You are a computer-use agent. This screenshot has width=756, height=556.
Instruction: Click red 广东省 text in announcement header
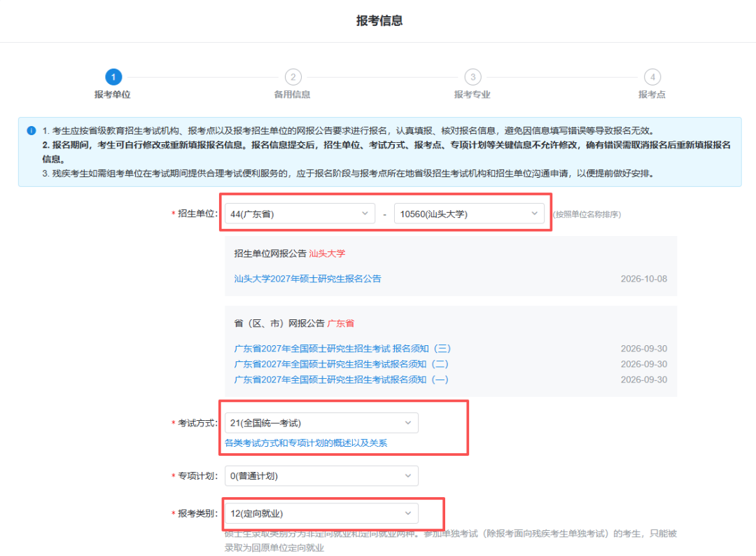point(341,324)
